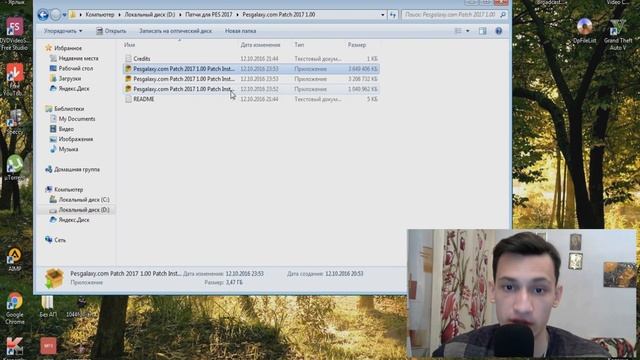Image resolution: width=640 pixels, height=360 pixels.
Task: Create a folder with Новая папка
Action: [x=240, y=31]
